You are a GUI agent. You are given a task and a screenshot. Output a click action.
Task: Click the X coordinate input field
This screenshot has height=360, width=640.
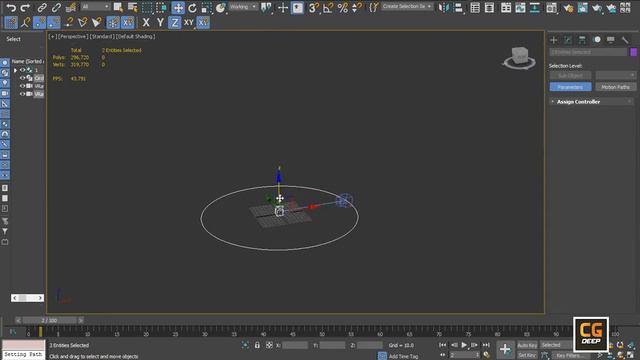(x=295, y=345)
